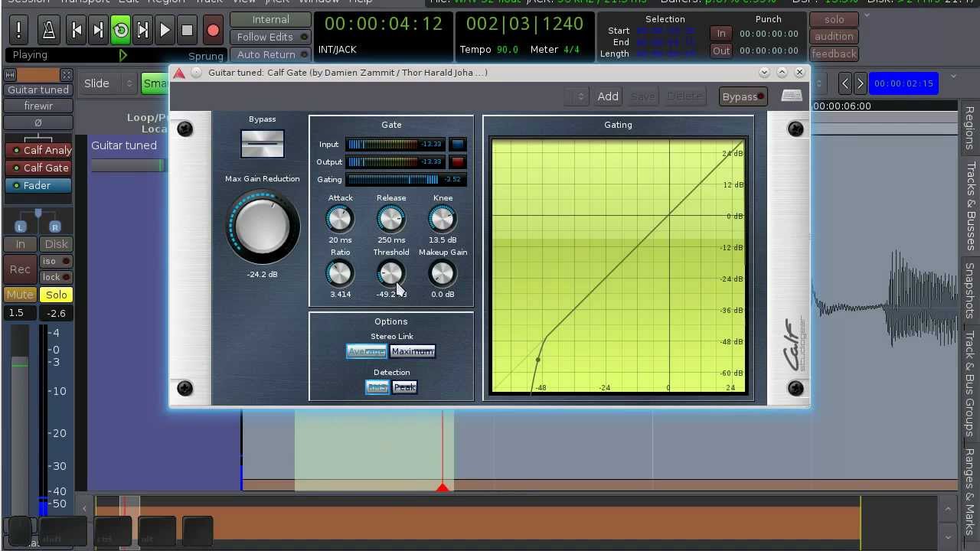Select Maximum stereo link
The image size is (980, 551).
coord(413,351)
